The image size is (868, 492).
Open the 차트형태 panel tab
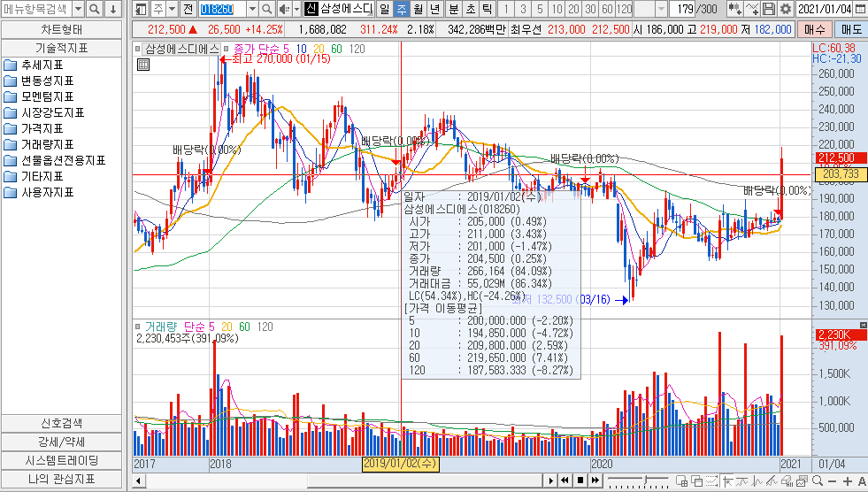[61, 30]
